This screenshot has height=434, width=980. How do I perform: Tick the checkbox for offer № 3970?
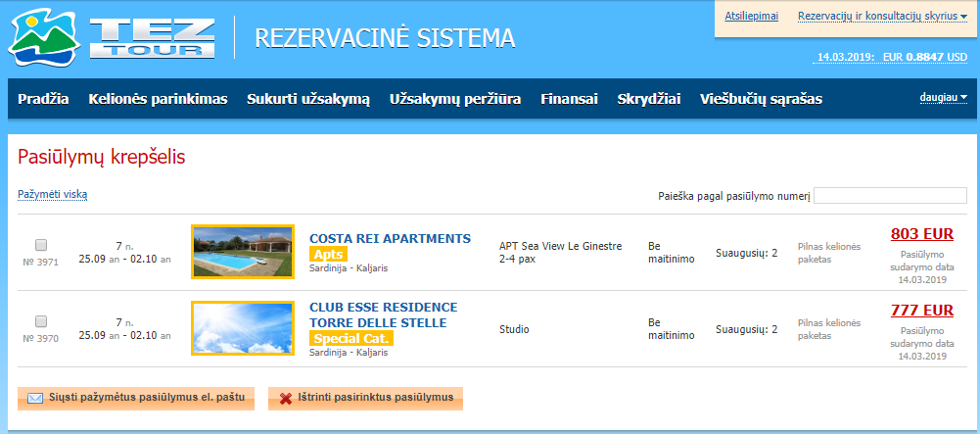click(41, 321)
